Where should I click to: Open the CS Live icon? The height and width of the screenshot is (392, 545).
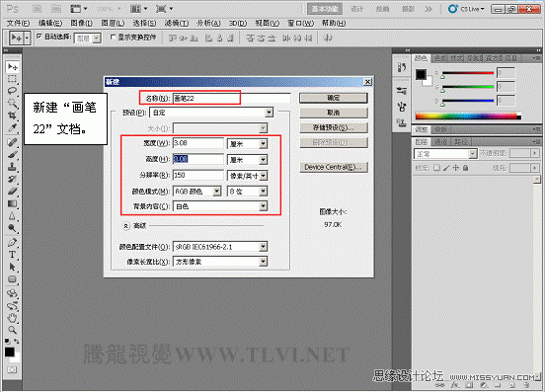[x=453, y=9]
